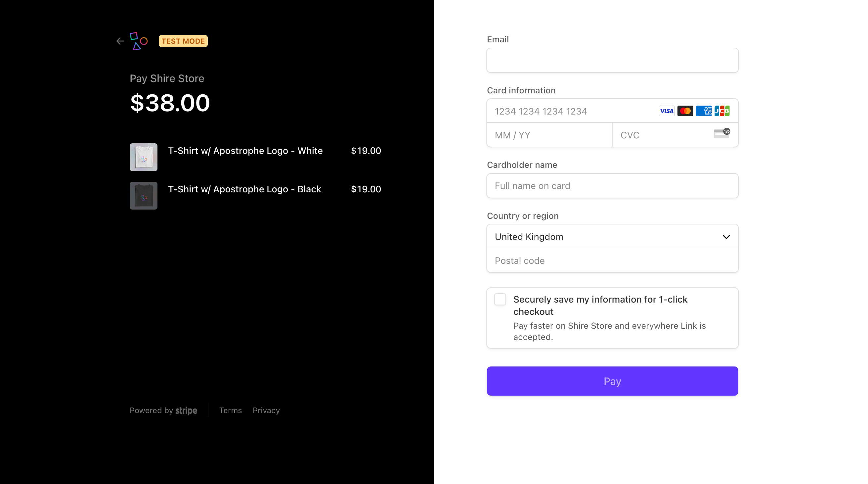This screenshot has width=868, height=484.
Task: Click the American Express icon
Action: (x=704, y=111)
